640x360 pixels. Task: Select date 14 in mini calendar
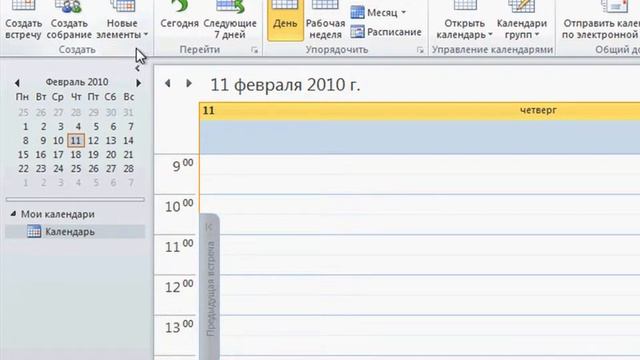[x=128, y=140]
